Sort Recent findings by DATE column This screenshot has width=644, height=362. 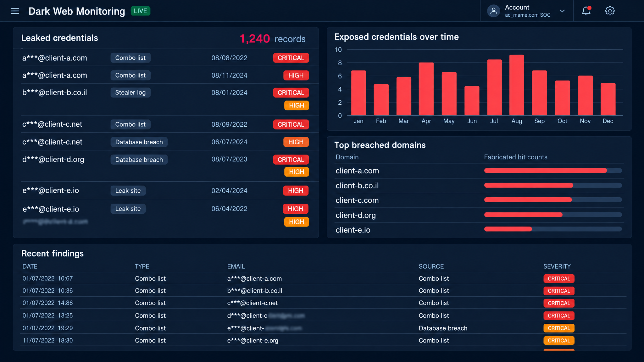tap(30, 266)
